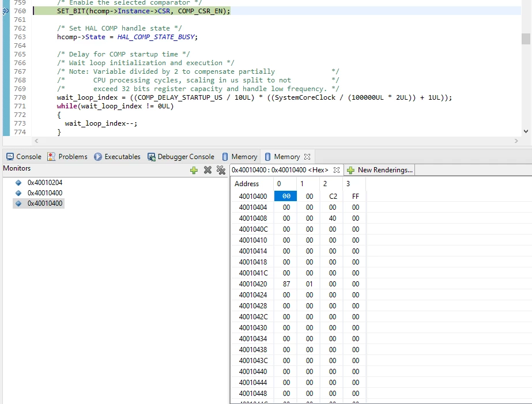This screenshot has height=404, width=532.
Task: Click address 40010404 in the memory table
Action: (253, 207)
